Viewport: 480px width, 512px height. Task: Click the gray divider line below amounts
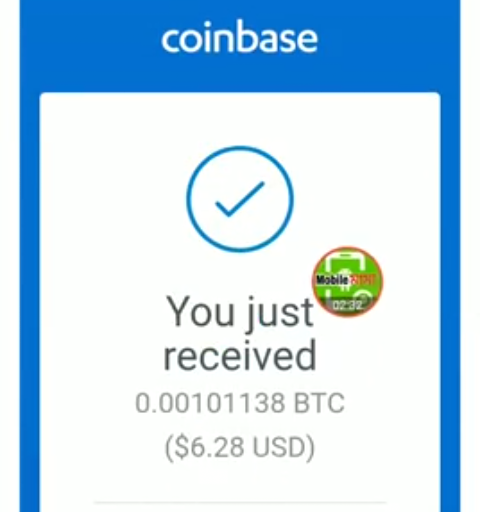(x=240, y=501)
